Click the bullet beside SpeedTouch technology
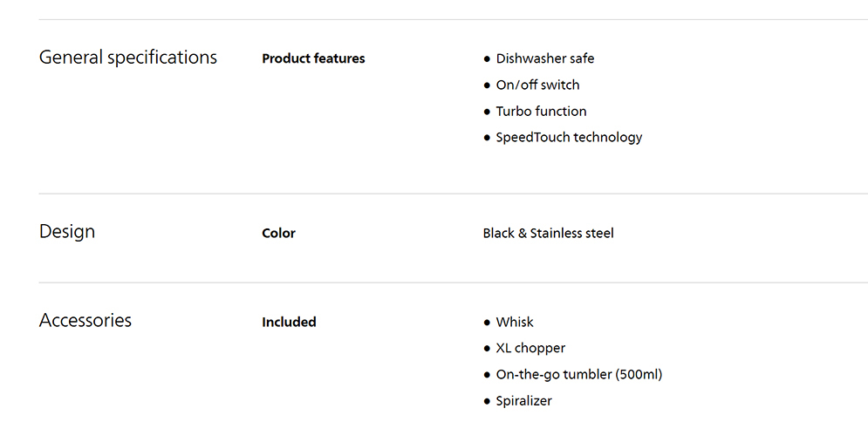The height and width of the screenshot is (422, 868). pos(487,138)
